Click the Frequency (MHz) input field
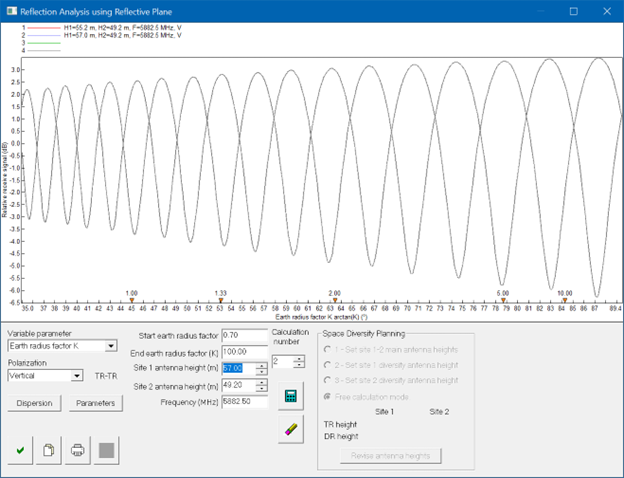624x478 pixels. (245, 402)
